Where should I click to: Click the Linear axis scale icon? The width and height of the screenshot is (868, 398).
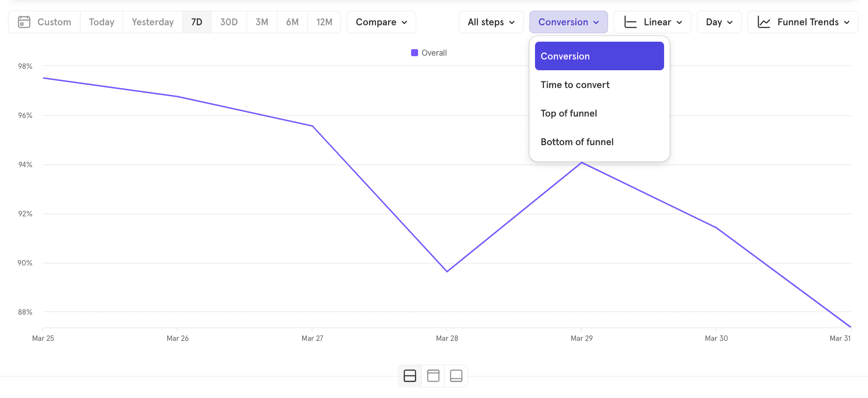tap(630, 22)
